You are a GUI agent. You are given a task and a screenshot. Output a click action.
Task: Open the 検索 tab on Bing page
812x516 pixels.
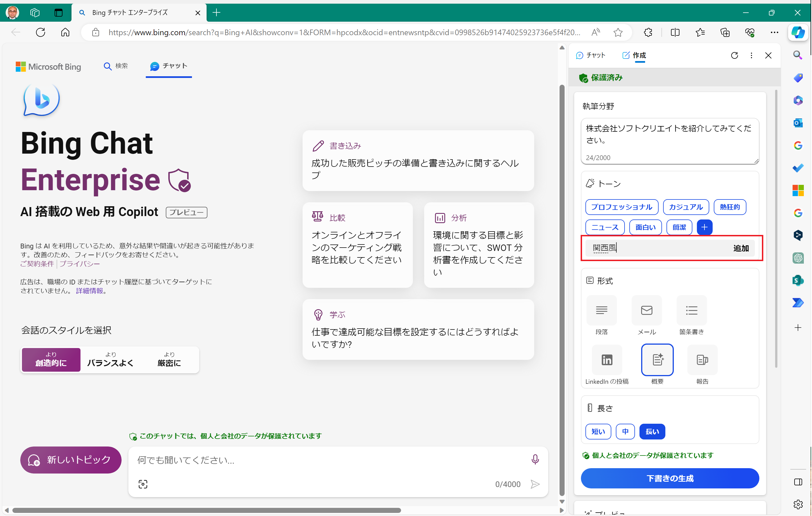pyautogui.click(x=116, y=66)
